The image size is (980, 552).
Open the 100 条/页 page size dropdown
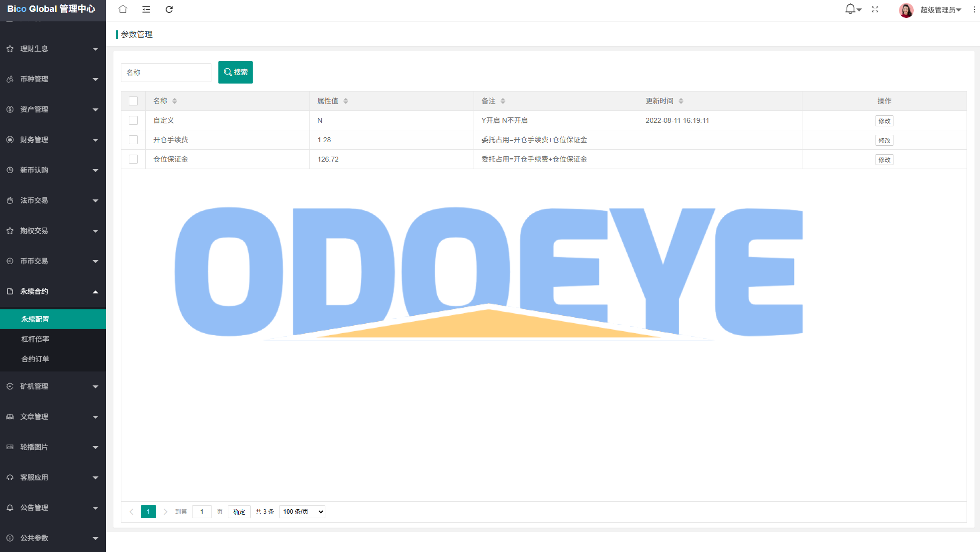point(302,512)
